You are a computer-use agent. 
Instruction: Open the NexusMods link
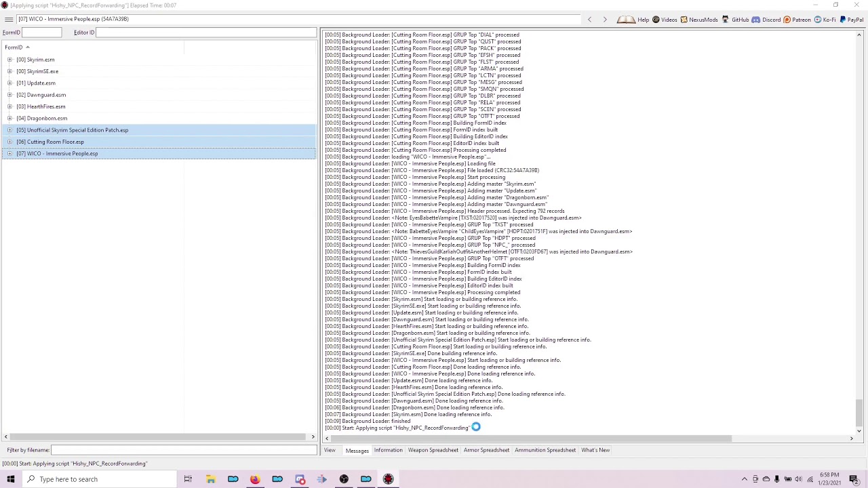pos(698,20)
